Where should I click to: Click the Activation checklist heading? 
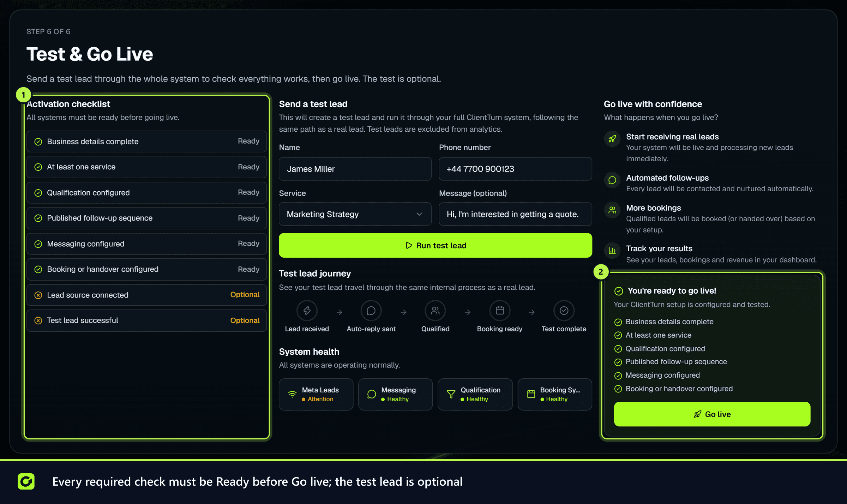click(68, 104)
